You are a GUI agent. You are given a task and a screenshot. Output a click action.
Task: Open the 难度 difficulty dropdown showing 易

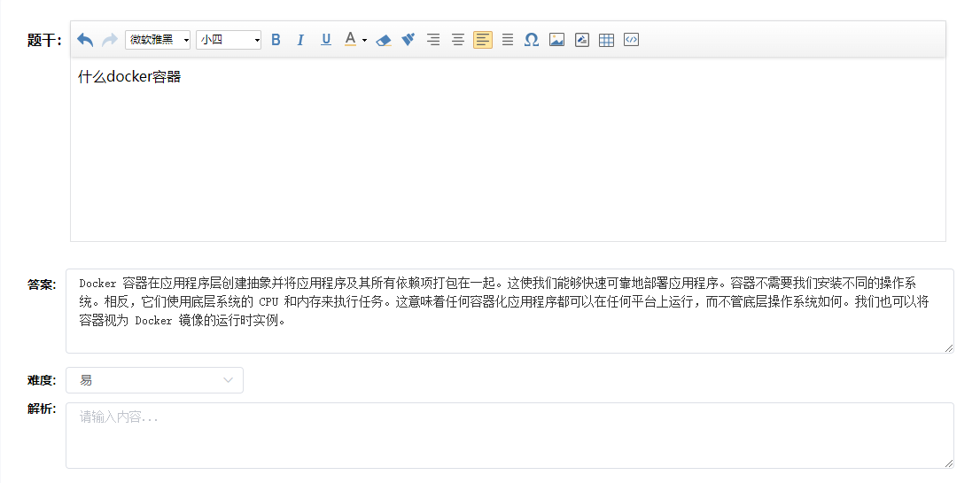pyautogui.click(x=154, y=380)
